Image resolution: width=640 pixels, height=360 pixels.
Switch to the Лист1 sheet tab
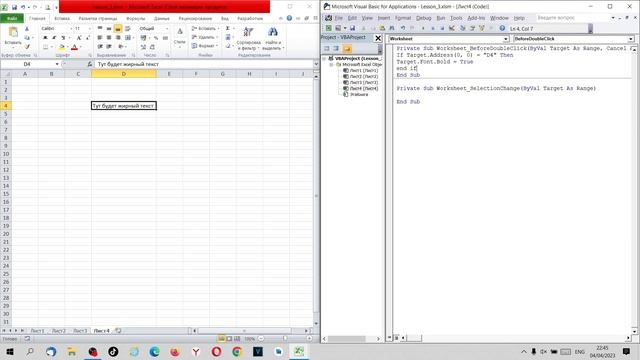pos(37,331)
